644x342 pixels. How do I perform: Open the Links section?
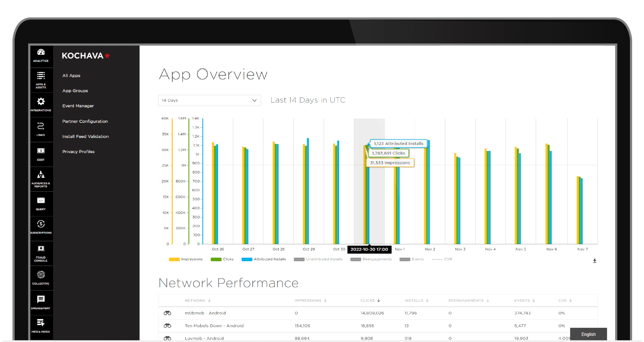40,128
